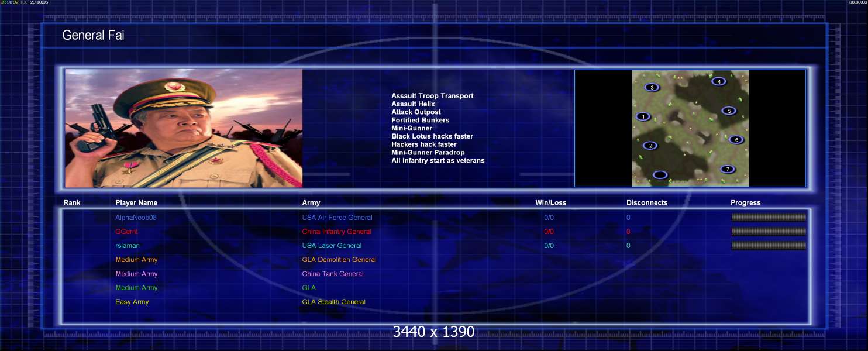Click start position marker 3 on the map
The width and height of the screenshot is (868, 351).
pyautogui.click(x=652, y=87)
